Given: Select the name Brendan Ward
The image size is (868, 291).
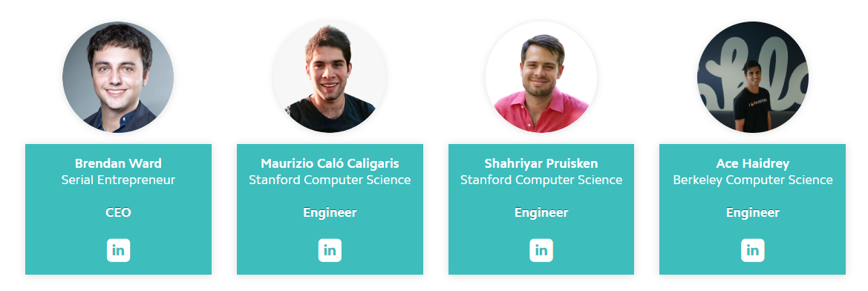Looking at the screenshot, I should [x=119, y=163].
